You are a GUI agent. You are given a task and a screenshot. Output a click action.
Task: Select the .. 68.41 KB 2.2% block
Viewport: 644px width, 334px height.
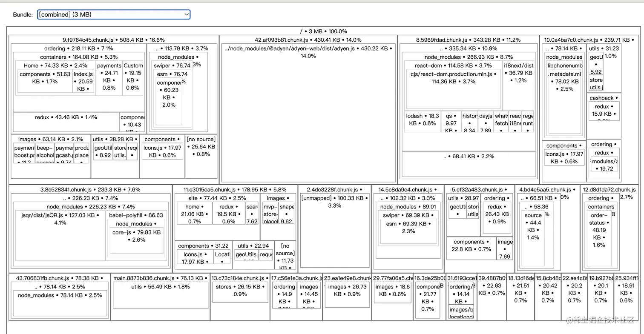(469, 164)
